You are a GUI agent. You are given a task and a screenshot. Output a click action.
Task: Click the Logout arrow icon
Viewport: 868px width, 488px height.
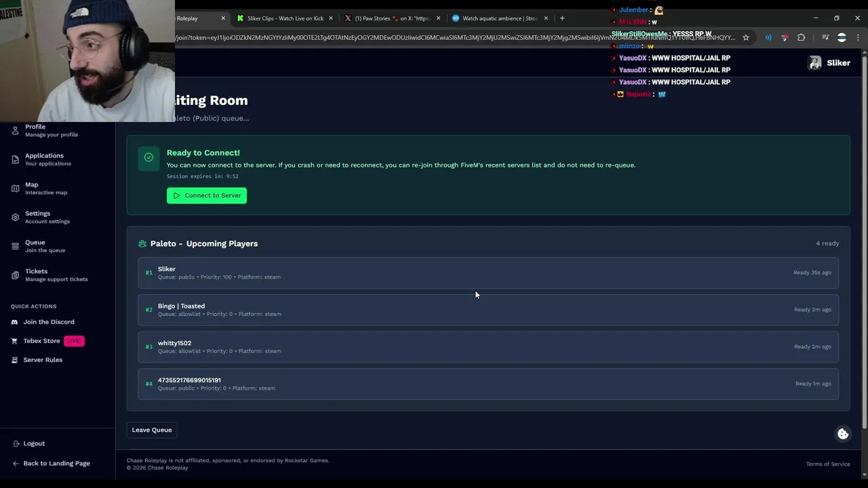[16, 443]
